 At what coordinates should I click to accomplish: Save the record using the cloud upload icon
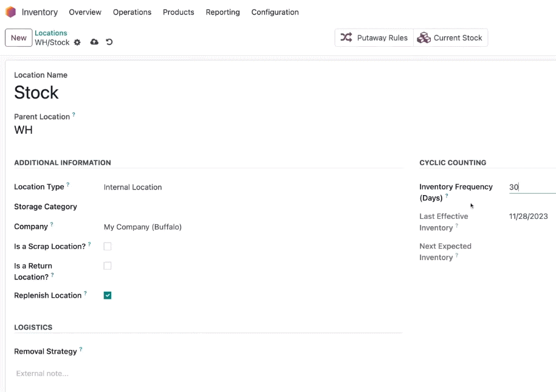(94, 42)
